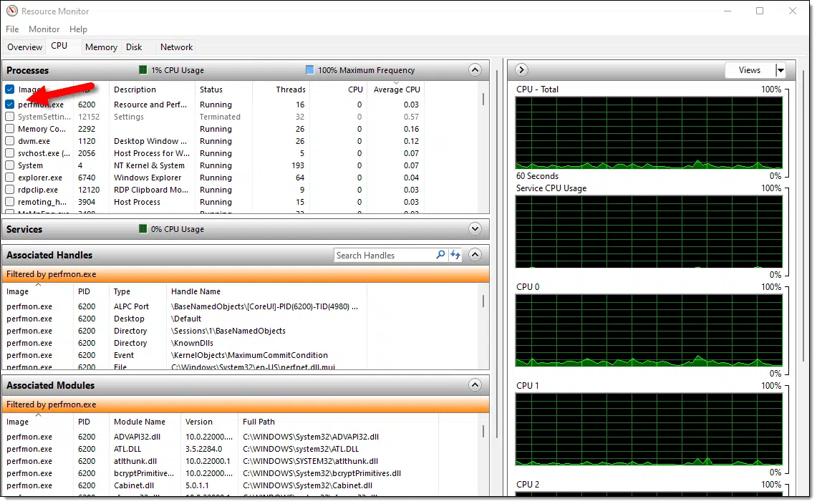
Task: Sort processes by Description column
Action: 135,89
